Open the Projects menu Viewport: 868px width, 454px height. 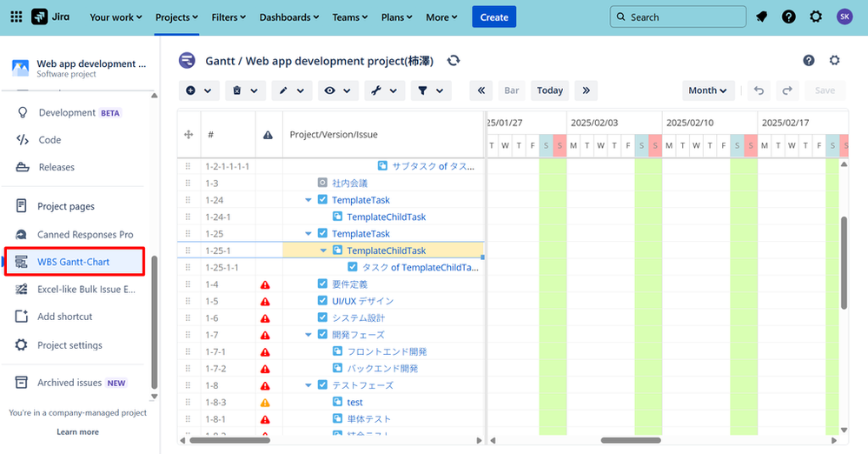coord(176,17)
